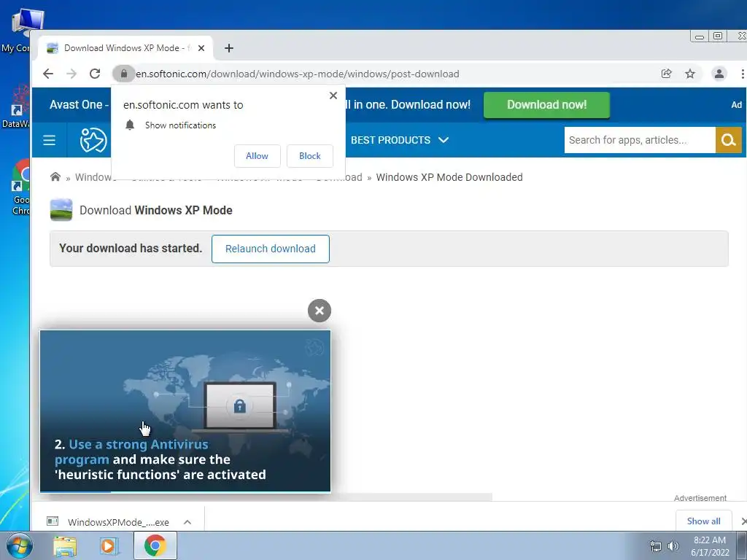View site info via the lock icon
This screenshot has height=560, width=747.
coord(124,74)
